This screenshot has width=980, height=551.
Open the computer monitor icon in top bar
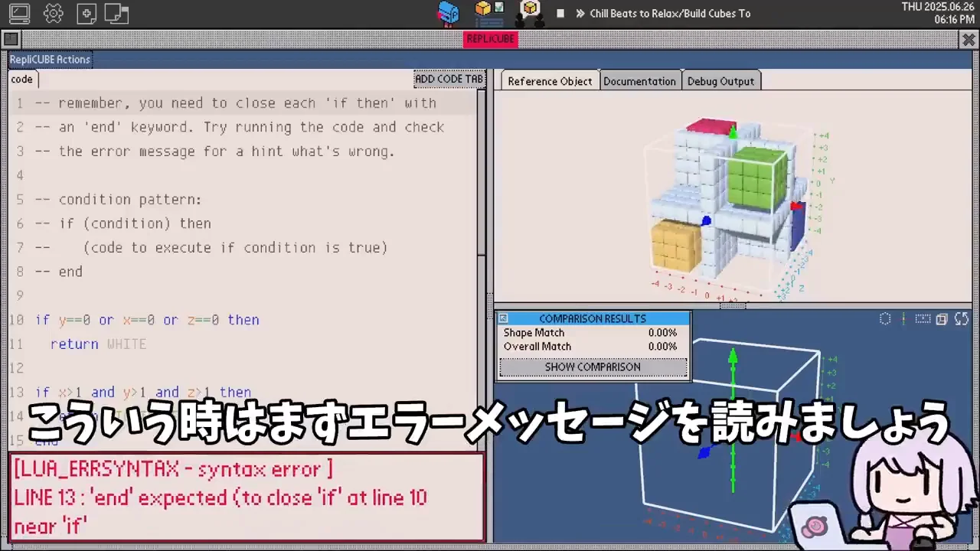click(19, 13)
